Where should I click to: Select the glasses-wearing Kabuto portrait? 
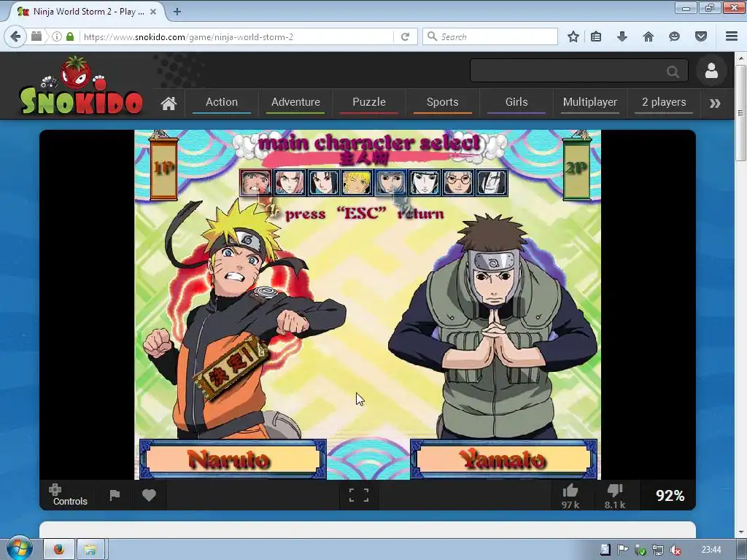[x=458, y=182]
